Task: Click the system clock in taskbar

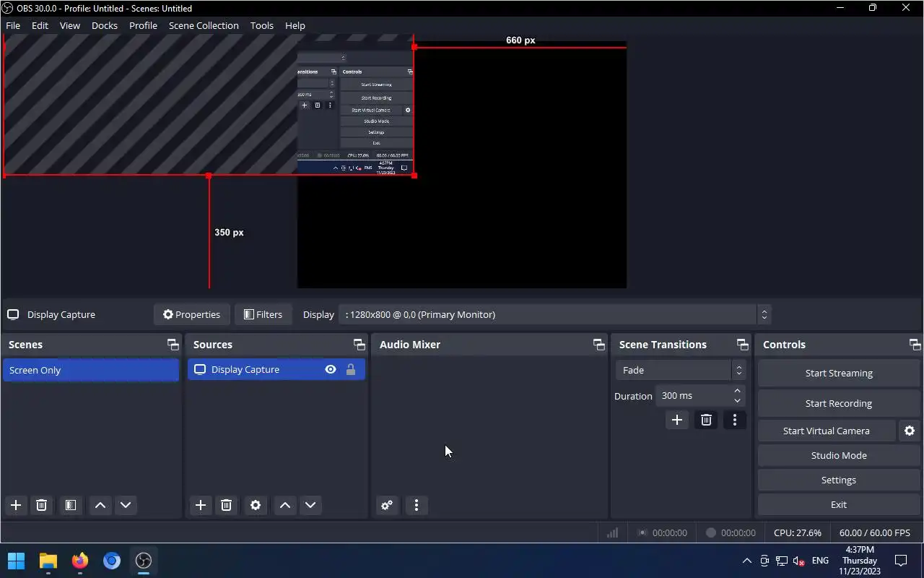Action: (x=860, y=561)
